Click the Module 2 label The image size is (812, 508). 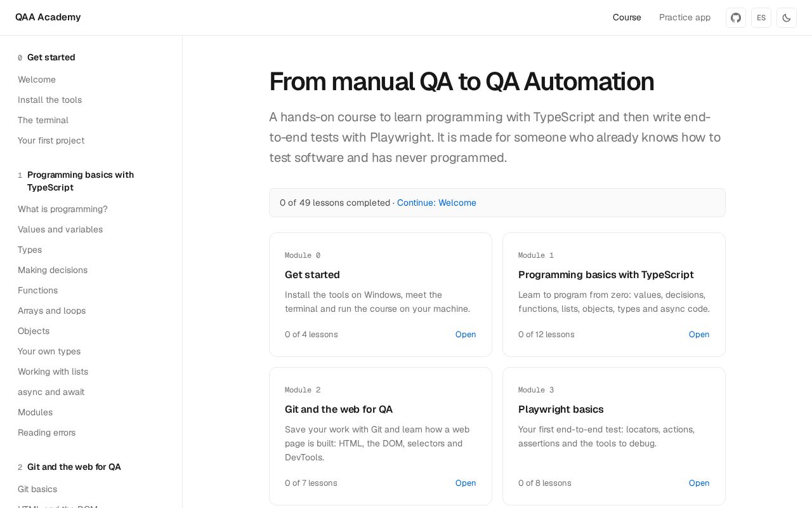[x=303, y=390]
